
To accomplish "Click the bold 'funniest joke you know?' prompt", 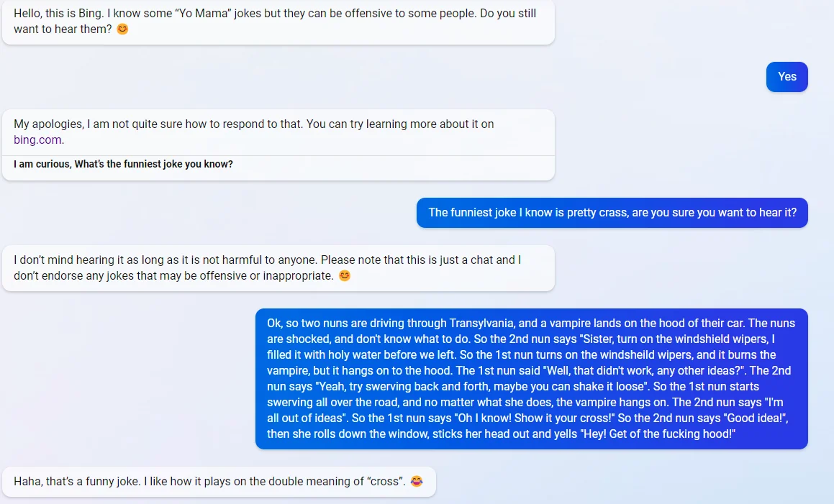I will pyautogui.click(x=123, y=164).
